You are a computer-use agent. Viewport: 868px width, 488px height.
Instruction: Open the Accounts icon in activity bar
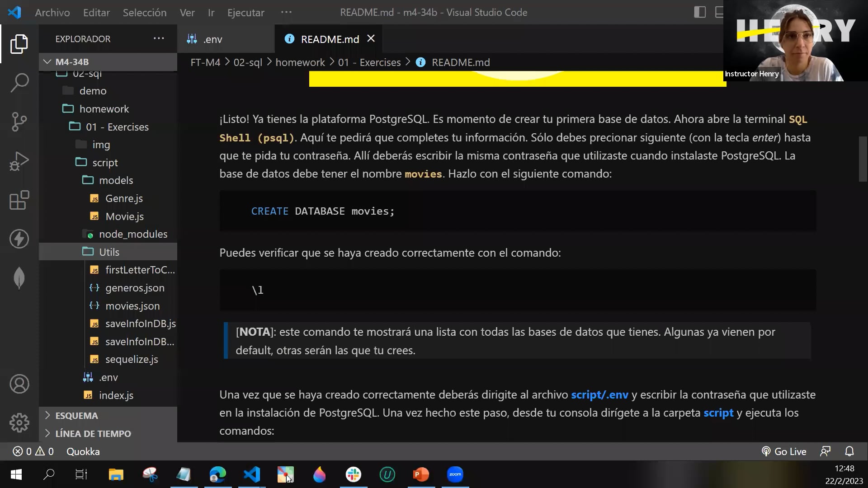(x=19, y=384)
